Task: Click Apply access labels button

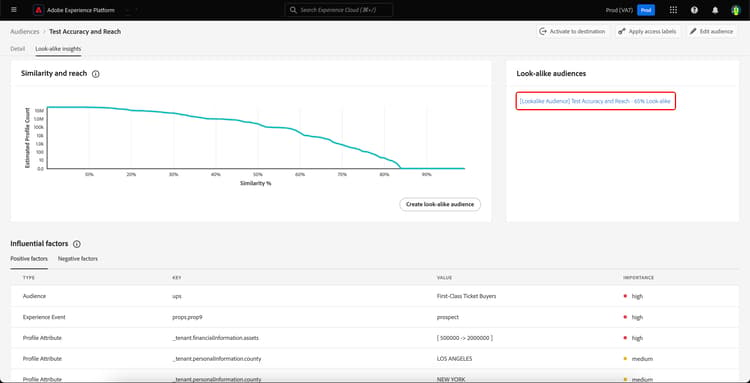Action: click(648, 32)
